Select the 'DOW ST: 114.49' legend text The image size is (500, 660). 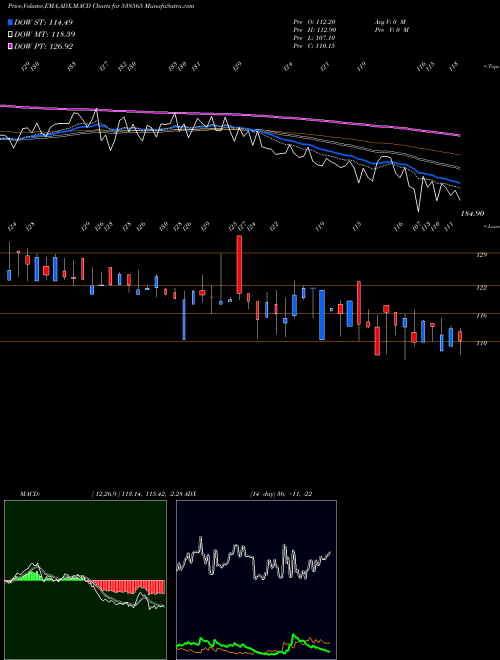click(43, 22)
